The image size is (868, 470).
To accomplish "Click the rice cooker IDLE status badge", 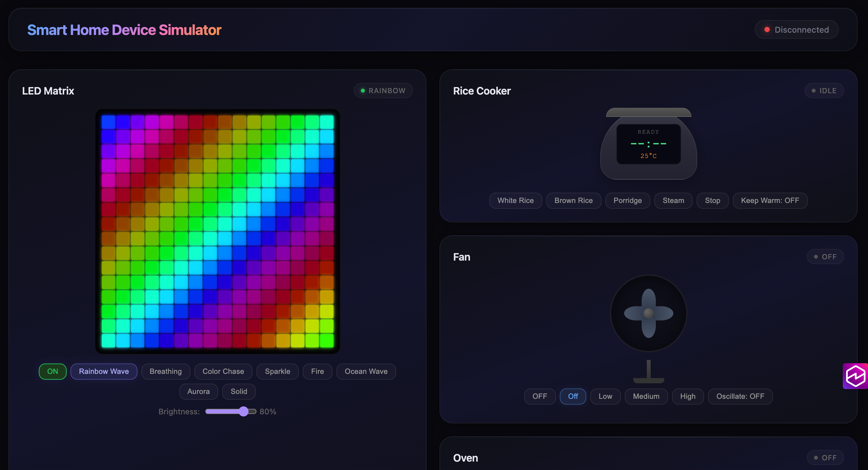I will tap(824, 90).
